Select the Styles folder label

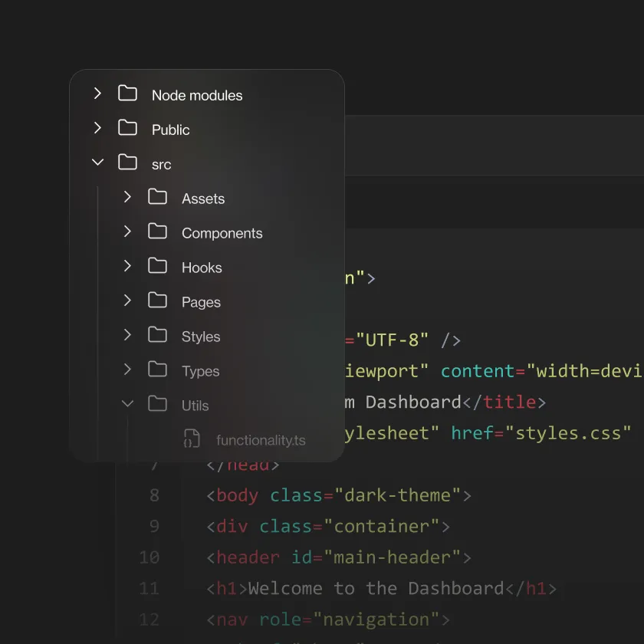pos(201,337)
